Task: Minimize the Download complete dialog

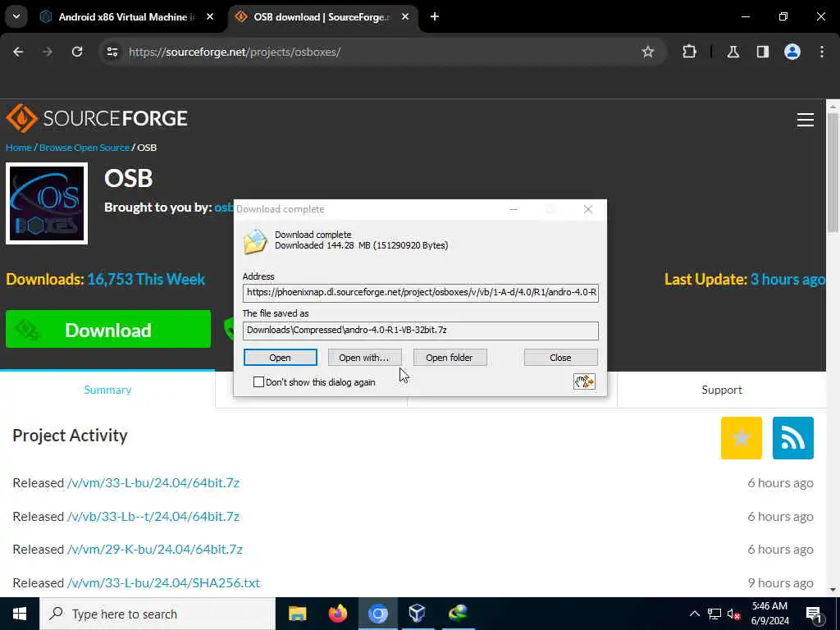Action: point(514,209)
